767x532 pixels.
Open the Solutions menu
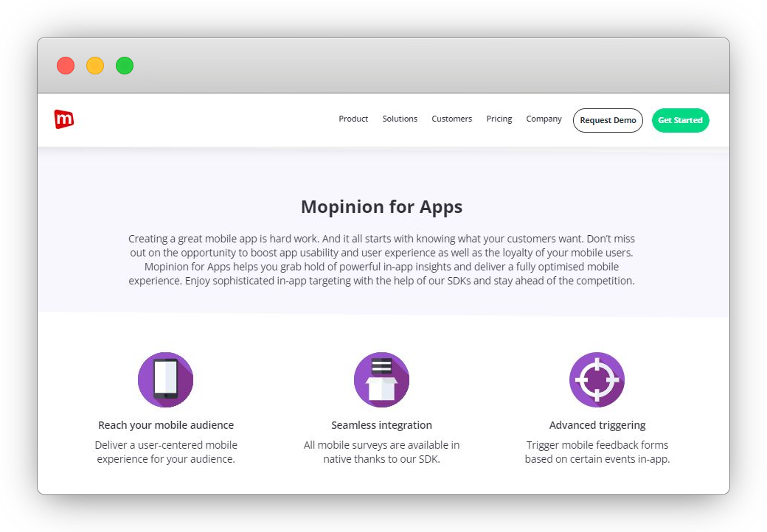click(400, 119)
